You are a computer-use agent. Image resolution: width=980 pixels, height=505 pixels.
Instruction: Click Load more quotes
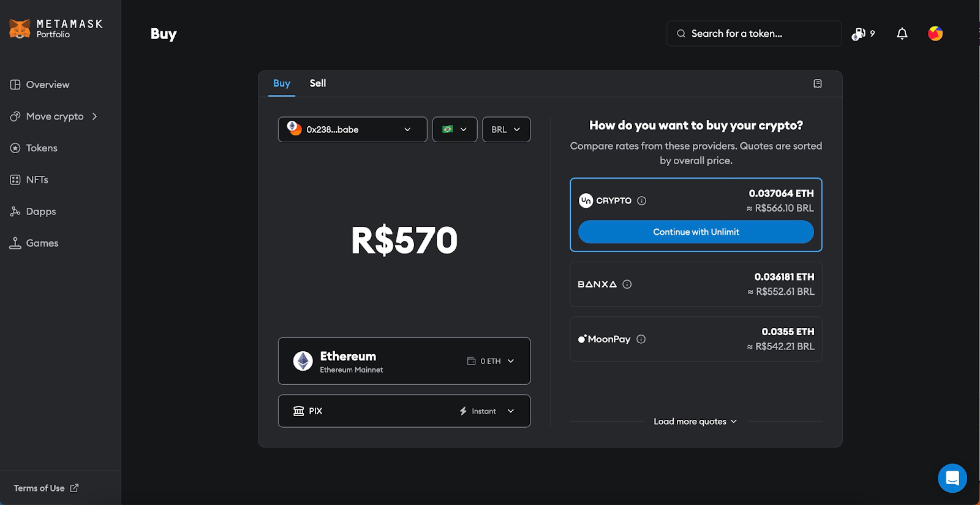pyautogui.click(x=695, y=421)
